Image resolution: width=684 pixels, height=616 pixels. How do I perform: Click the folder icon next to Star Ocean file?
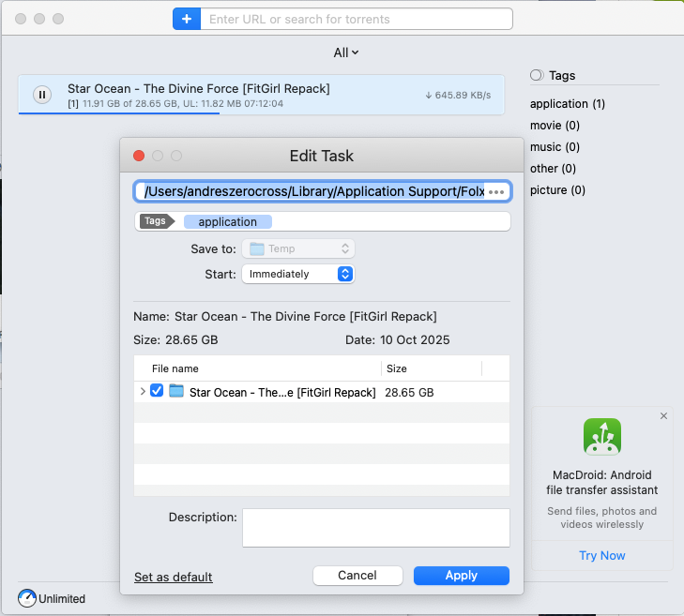(176, 391)
